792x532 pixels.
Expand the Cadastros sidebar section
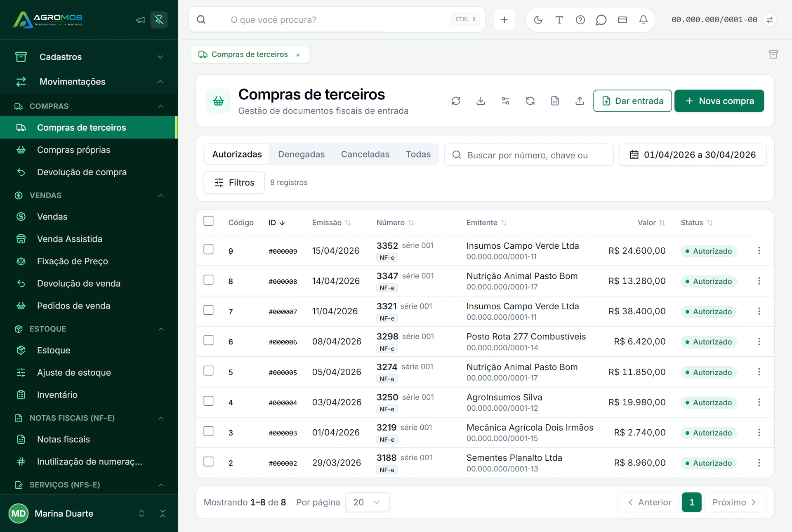(89, 57)
